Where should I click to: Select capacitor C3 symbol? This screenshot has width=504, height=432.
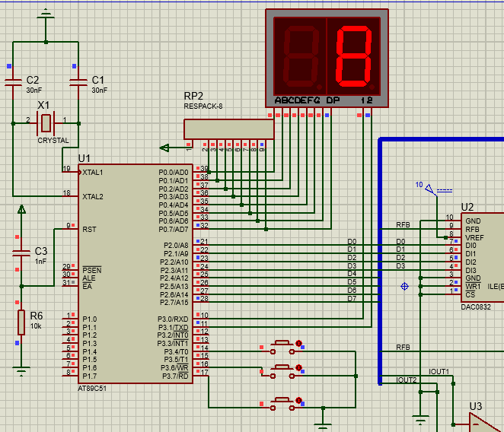coord(21,253)
